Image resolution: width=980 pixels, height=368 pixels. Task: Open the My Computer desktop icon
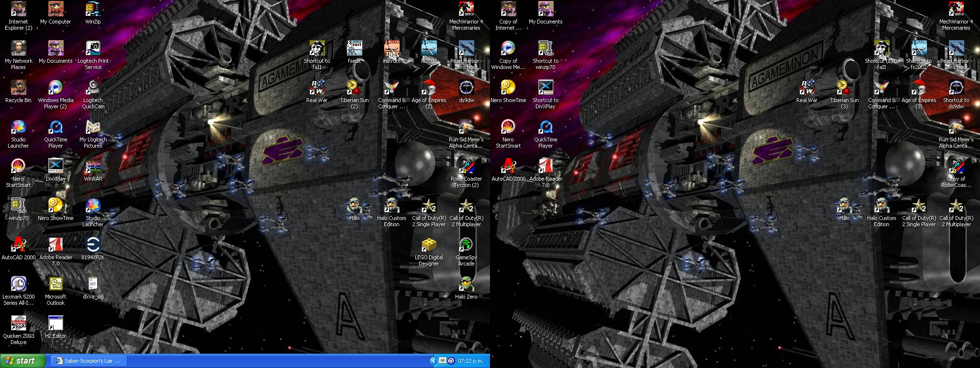(56, 13)
